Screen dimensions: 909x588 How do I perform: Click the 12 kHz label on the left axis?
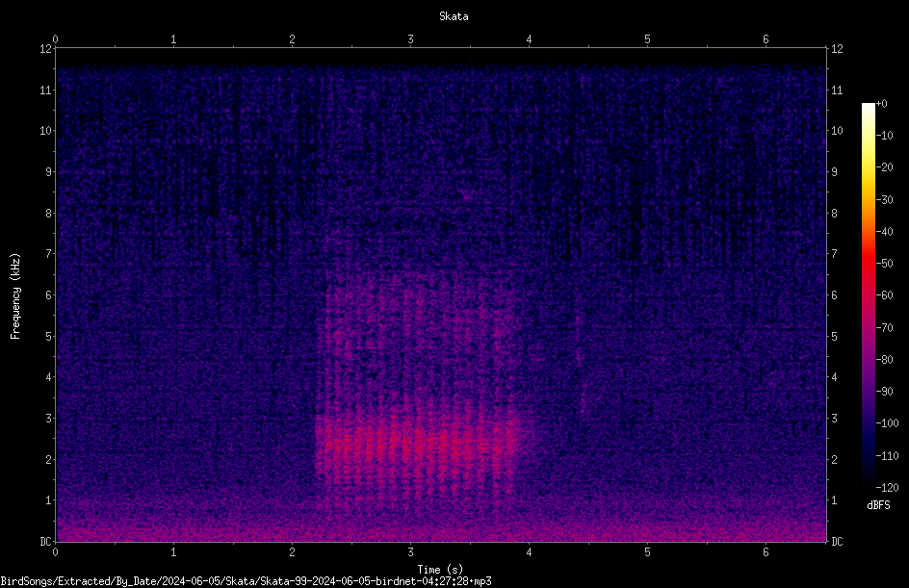46,49
